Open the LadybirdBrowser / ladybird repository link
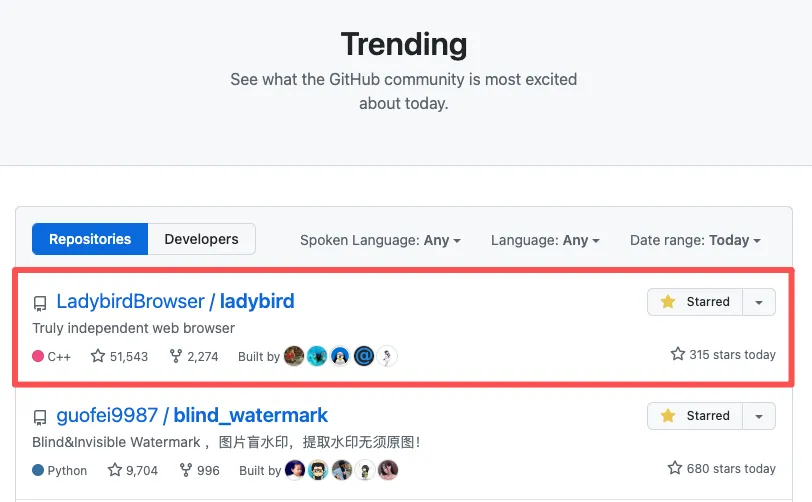Image resolution: width=812 pixels, height=502 pixels. coord(175,301)
